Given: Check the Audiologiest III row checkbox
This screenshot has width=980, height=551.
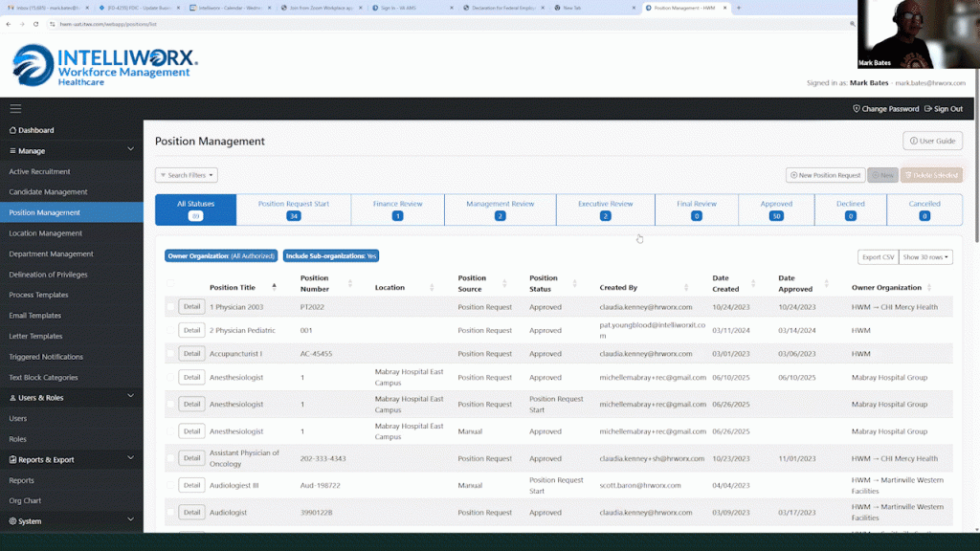Looking at the screenshot, I should pos(170,485).
